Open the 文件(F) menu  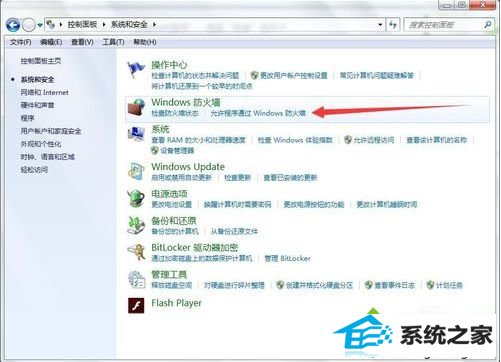(21, 42)
